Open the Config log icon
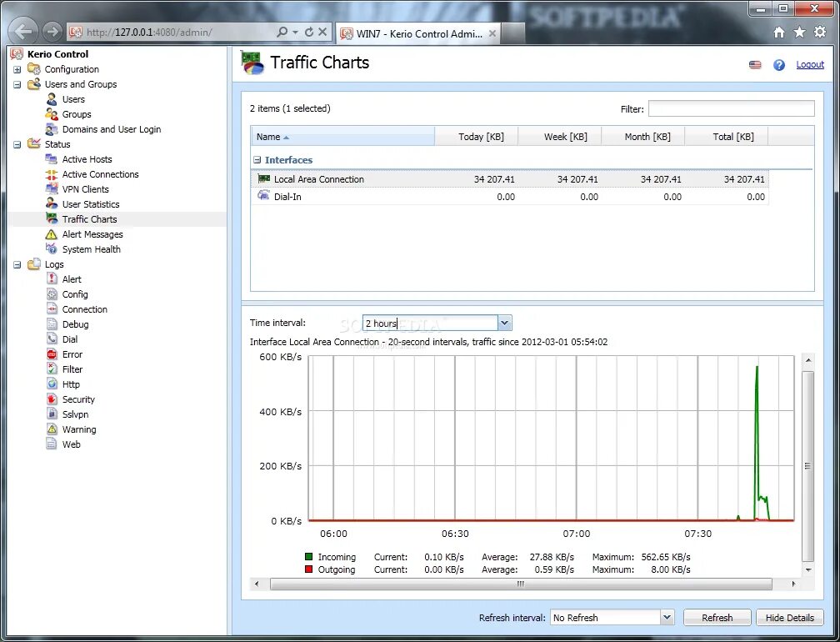This screenshot has height=642, width=840. tap(52, 294)
